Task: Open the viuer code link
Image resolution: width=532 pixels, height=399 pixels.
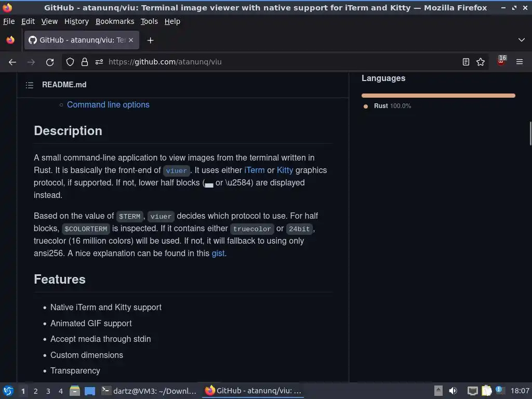Action: click(x=177, y=170)
